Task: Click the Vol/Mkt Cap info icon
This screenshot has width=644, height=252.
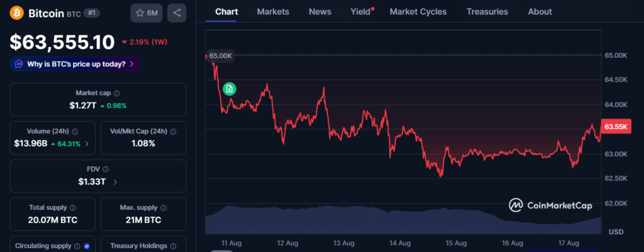Action: tap(174, 132)
